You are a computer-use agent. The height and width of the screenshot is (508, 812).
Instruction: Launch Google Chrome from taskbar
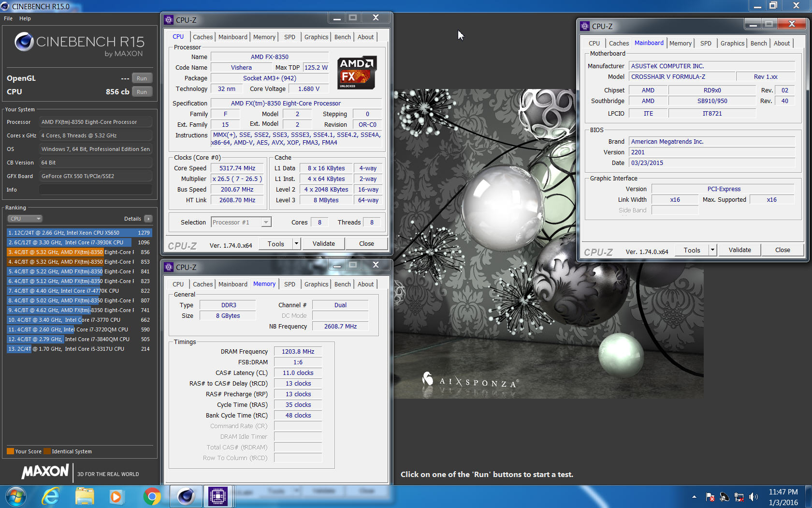coord(152,496)
